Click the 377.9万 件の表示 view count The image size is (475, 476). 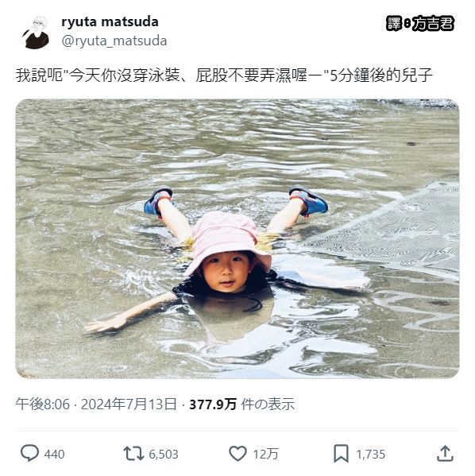[x=242, y=404]
